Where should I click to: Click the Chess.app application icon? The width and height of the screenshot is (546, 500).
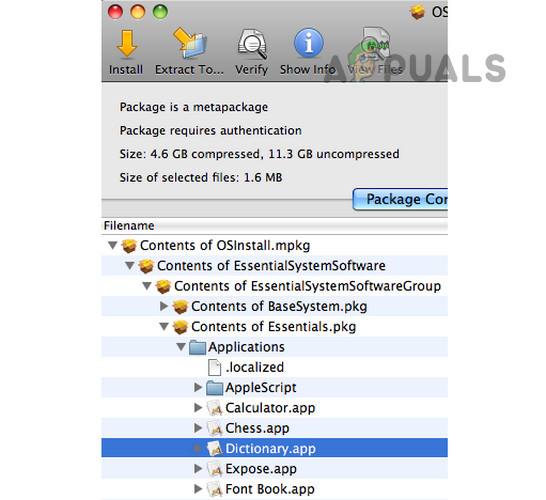(x=214, y=428)
